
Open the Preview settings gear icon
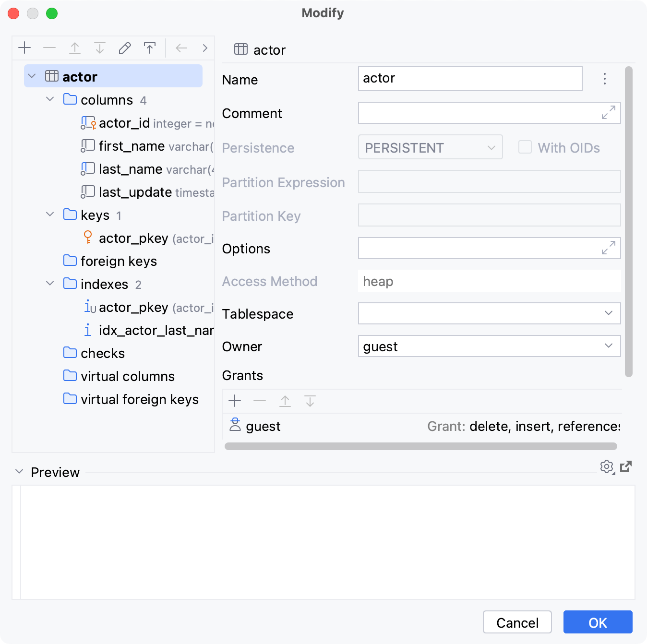[x=607, y=467]
